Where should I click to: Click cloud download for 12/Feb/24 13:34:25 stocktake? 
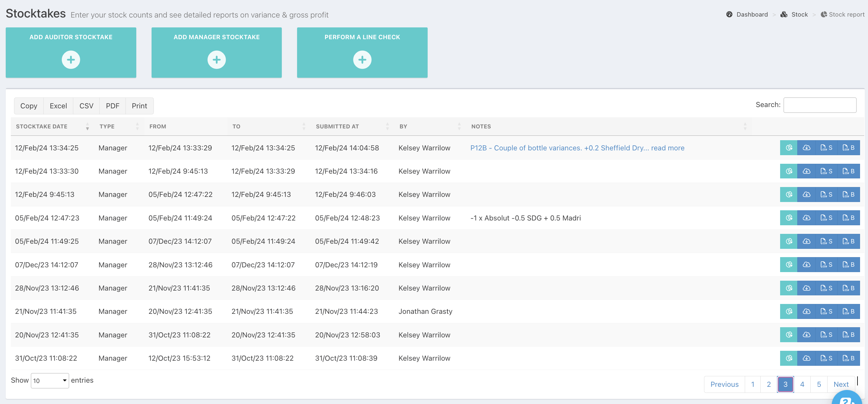tap(806, 148)
